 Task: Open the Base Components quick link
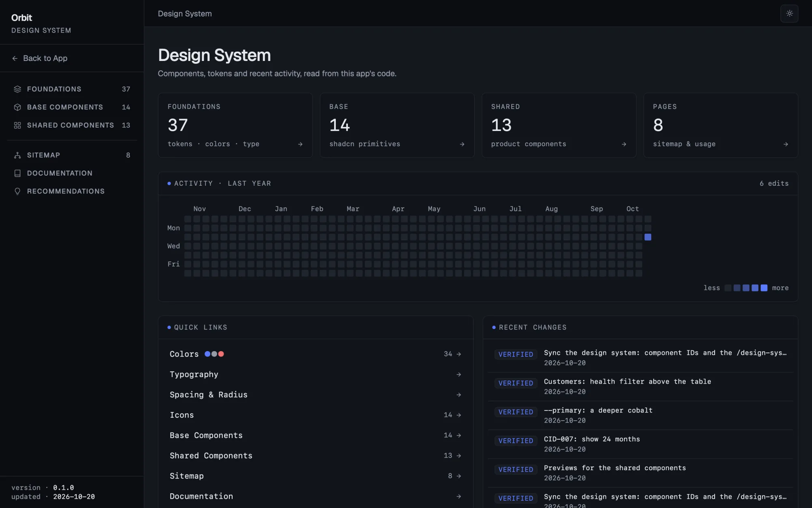[315, 436]
